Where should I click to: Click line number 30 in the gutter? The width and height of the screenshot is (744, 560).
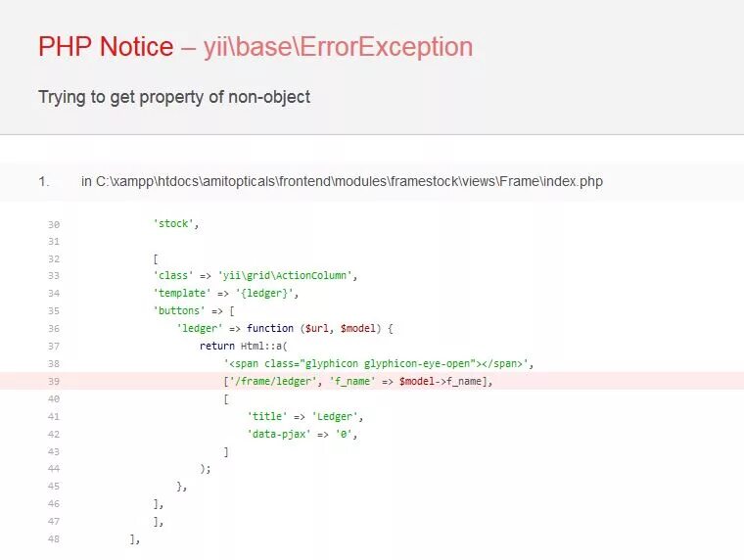pyautogui.click(x=54, y=224)
